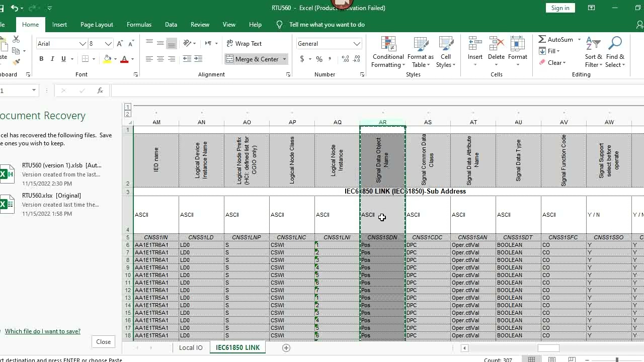This screenshot has height=362, width=644.
Task: Open the Arial font name dropdown
Action: coord(83,44)
